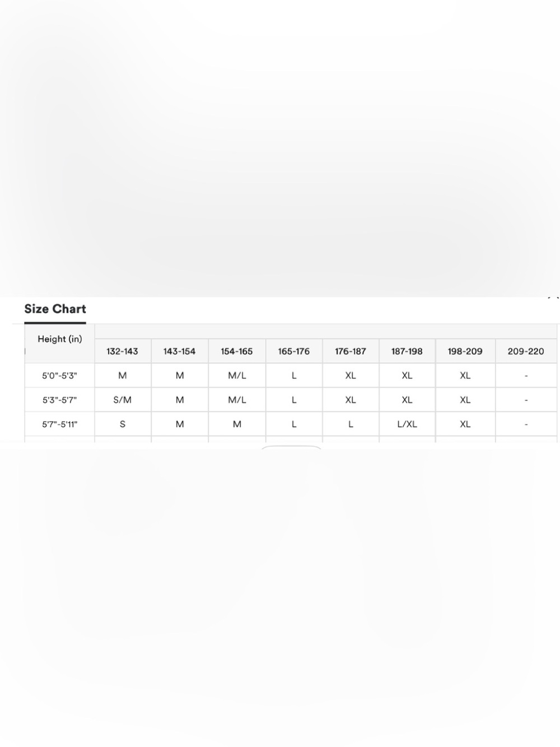This screenshot has width=560, height=747.
Task: Open the Size Chart tab
Action: [x=55, y=309]
